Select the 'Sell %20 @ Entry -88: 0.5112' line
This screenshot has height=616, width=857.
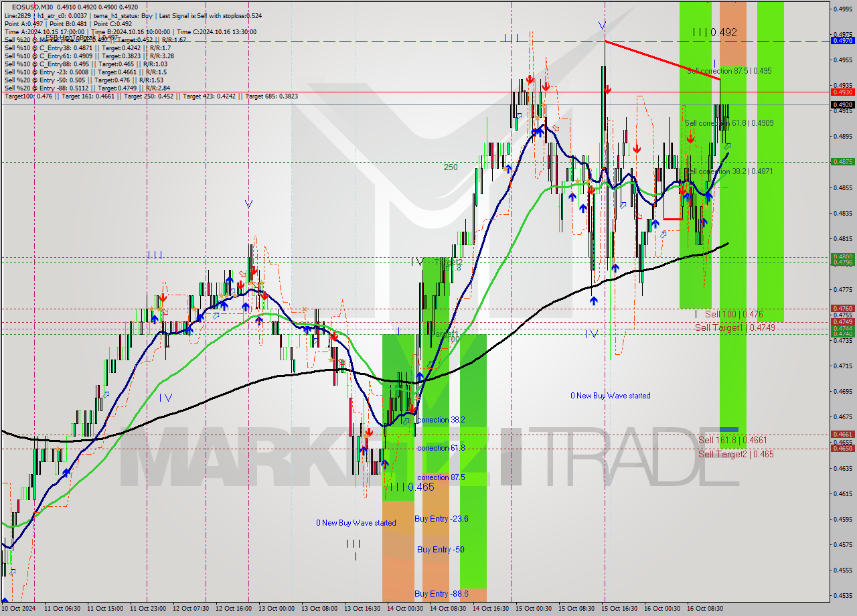point(87,88)
